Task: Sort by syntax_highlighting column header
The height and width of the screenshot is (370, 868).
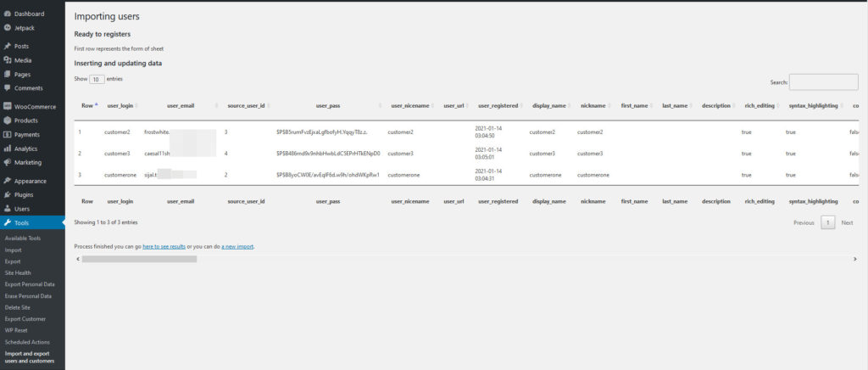Action: (x=813, y=105)
